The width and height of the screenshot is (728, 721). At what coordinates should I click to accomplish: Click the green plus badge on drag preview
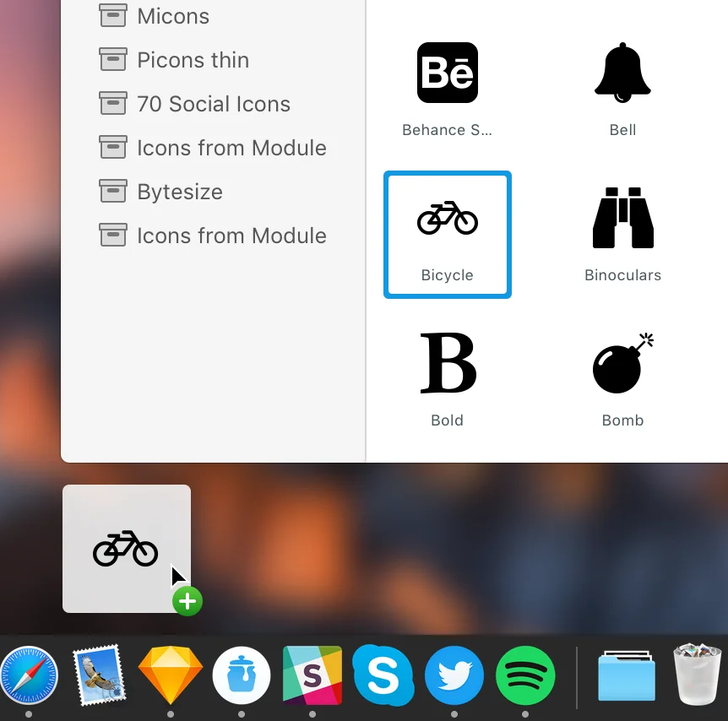(x=187, y=601)
